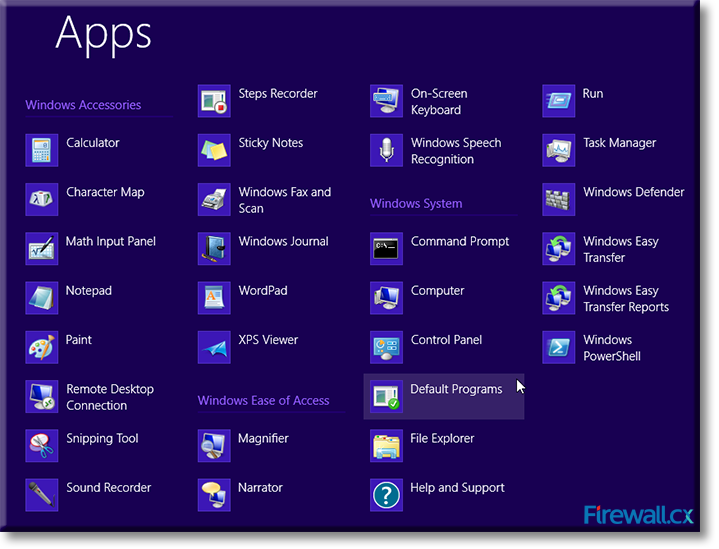
Task: Click the "File Explorer" text
Action: 442,439
